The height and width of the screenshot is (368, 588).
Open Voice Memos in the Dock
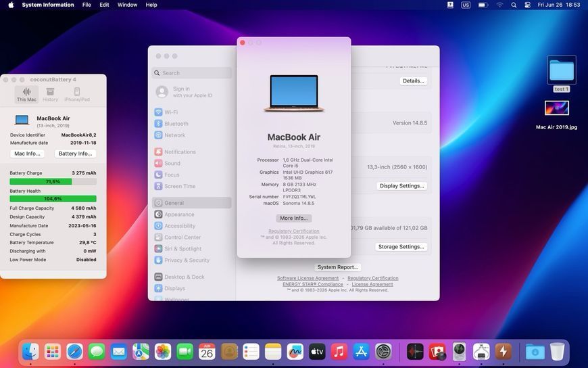tap(415, 352)
